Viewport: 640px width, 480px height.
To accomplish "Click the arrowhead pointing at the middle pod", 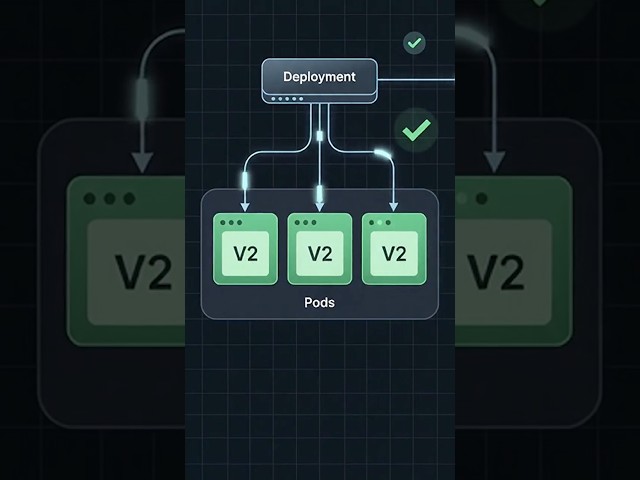I will tap(320, 207).
